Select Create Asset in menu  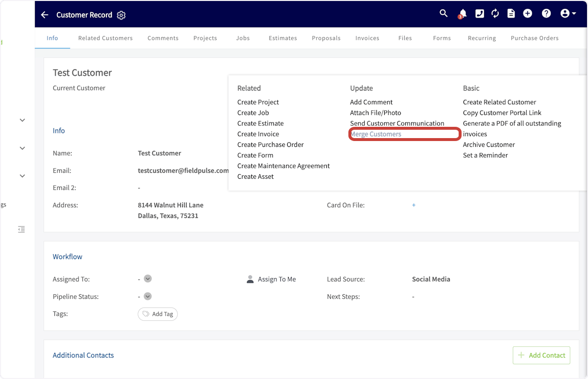[x=256, y=176]
